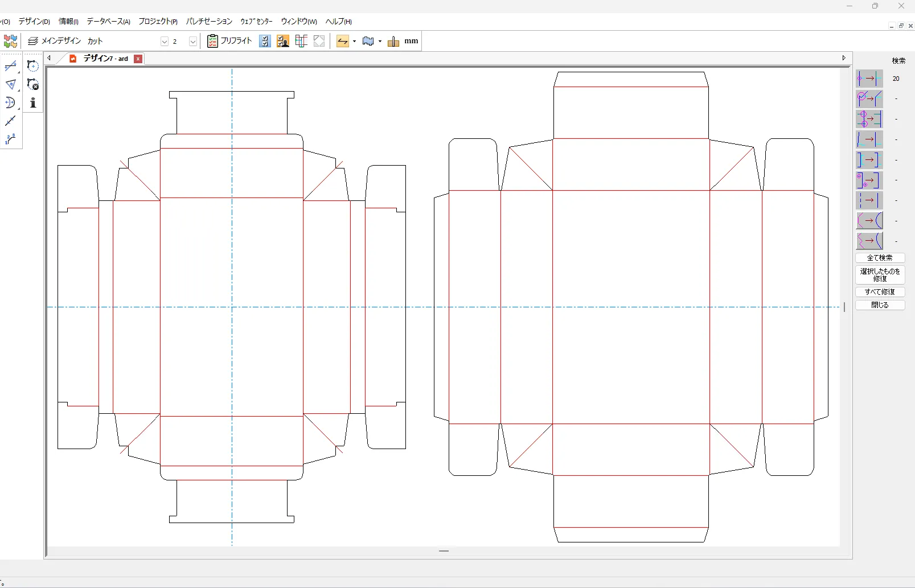The image size is (915, 588).
Task: Click the すべて修復 button
Action: pyautogui.click(x=880, y=292)
